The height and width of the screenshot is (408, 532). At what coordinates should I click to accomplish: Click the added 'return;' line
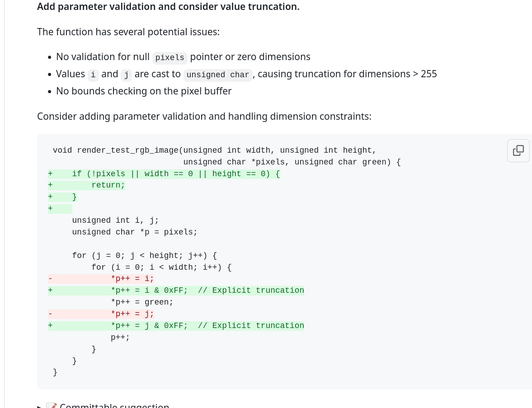pyautogui.click(x=86, y=185)
